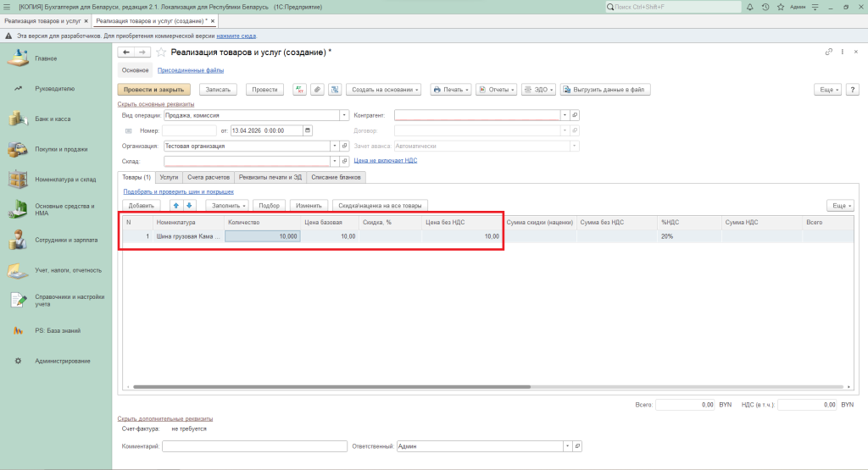This screenshot has height=470, width=868.
Task: Move row down with blue down arrow
Action: coord(189,205)
